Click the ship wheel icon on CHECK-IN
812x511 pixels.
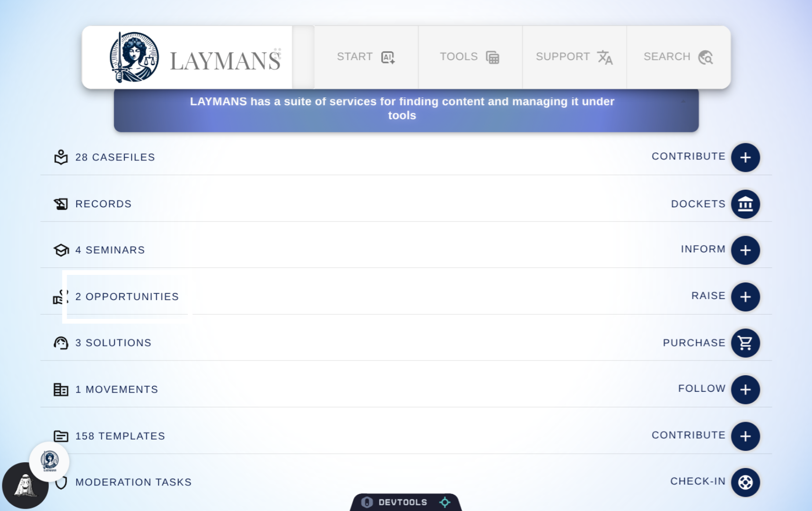[x=745, y=482]
